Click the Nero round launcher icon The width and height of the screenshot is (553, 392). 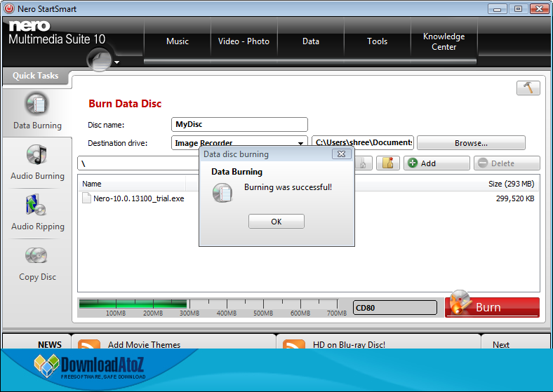tap(99, 59)
